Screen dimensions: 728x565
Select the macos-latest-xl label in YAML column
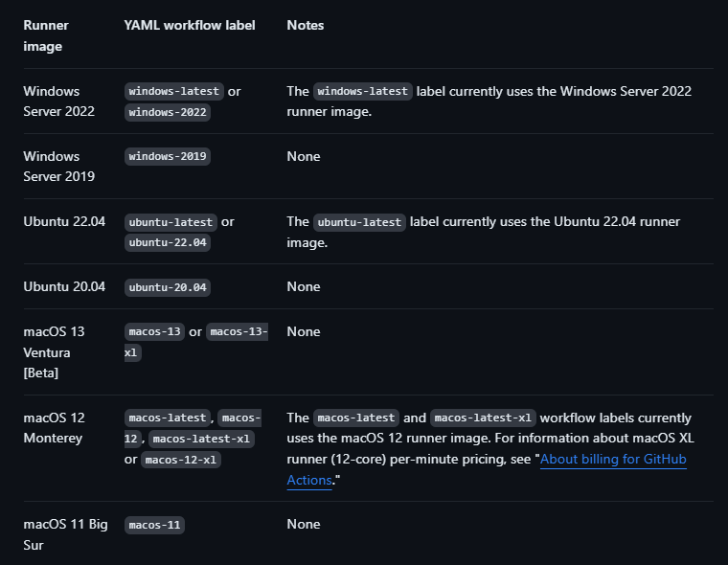coord(201,439)
